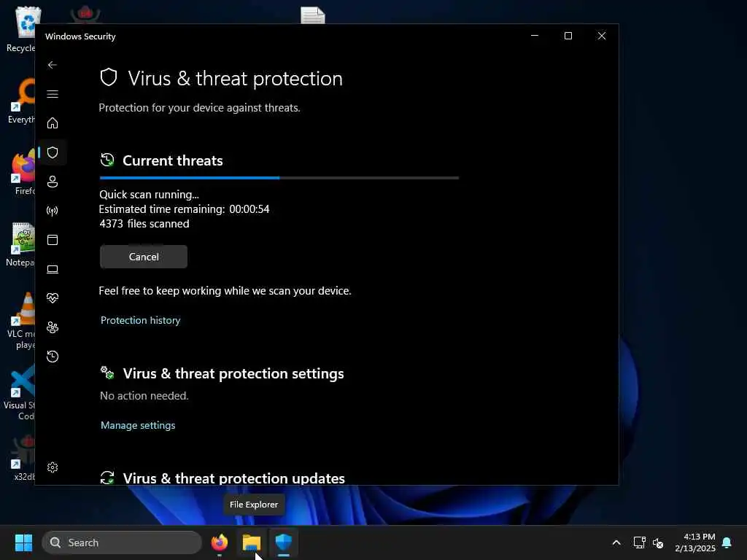Maximize the Windows Security window
Screen dimensions: 747x560
(x=568, y=36)
